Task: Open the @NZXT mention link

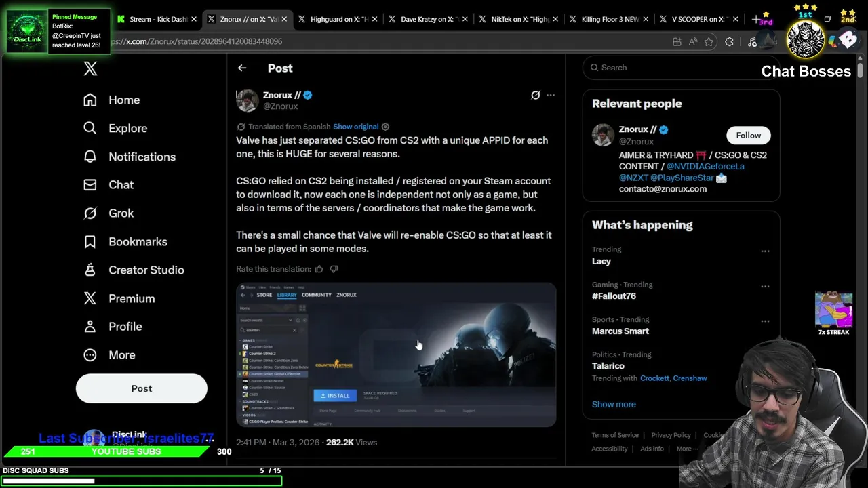Action: pos(633,178)
